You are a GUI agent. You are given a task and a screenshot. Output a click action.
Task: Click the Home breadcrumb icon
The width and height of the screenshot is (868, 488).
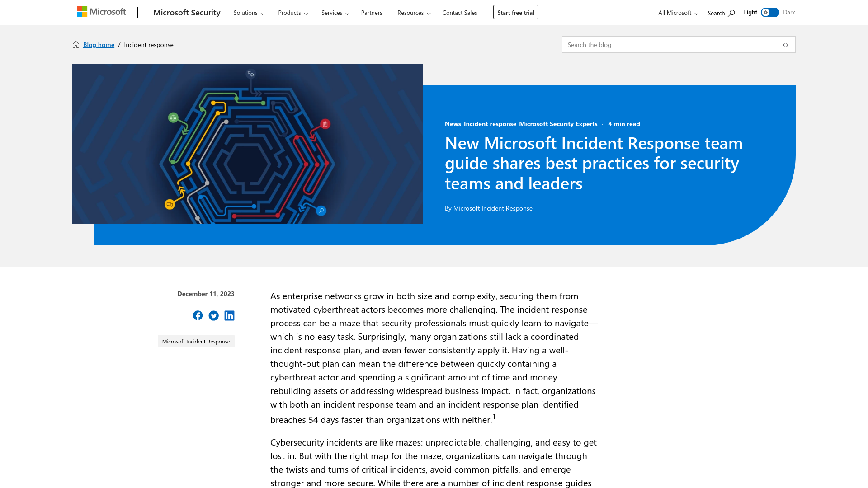coord(75,44)
